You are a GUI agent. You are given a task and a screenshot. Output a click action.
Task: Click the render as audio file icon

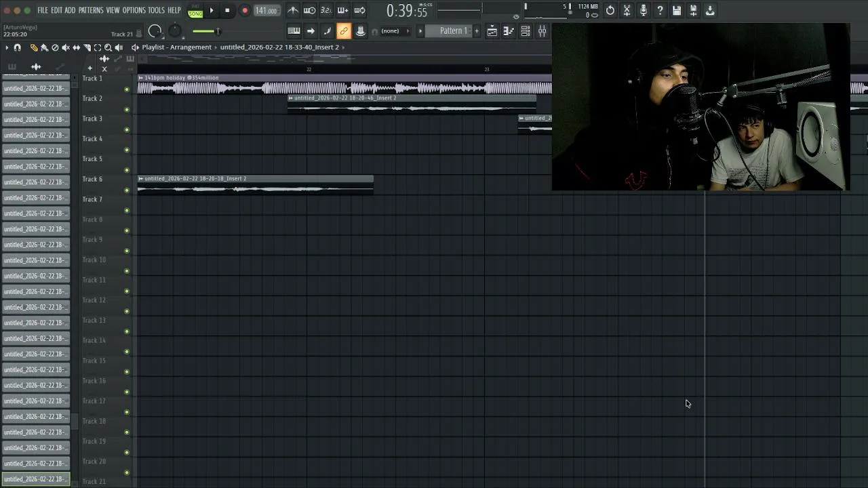click(693, 10)
